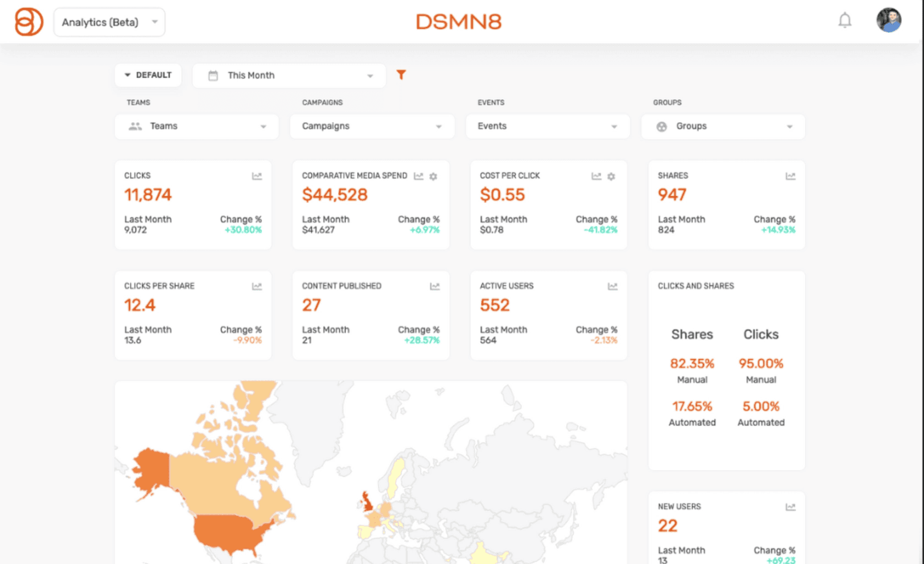Click the DSMN8 logo icon

[29, 22]
